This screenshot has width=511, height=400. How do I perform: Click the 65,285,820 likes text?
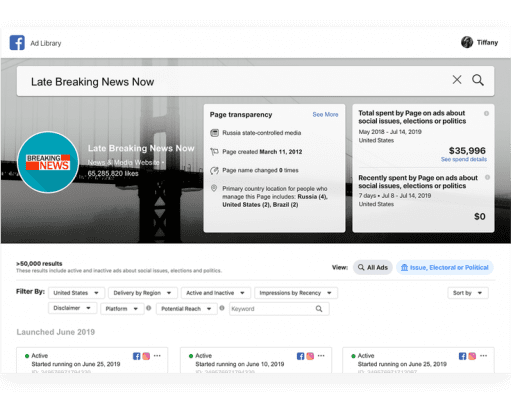(x=113, y=174)
